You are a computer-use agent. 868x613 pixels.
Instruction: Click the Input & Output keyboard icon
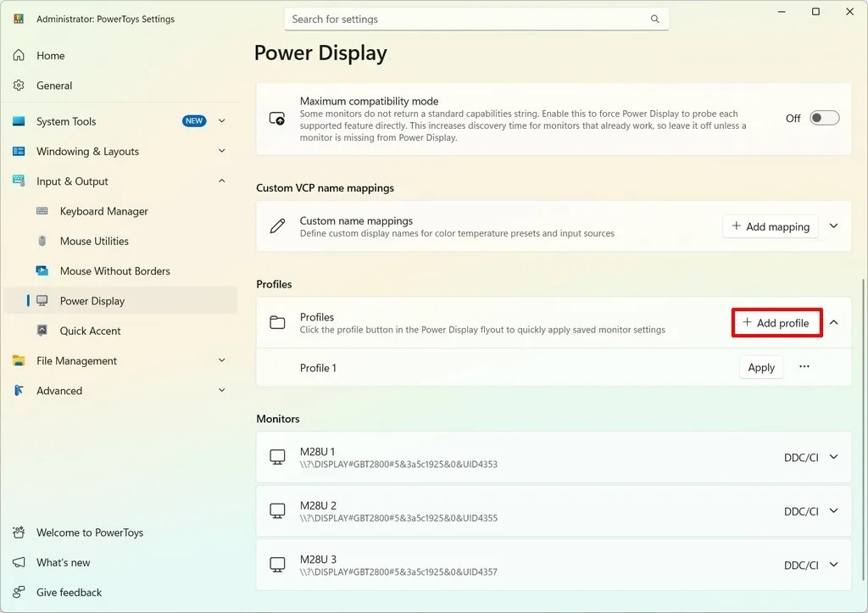(19, 181)
